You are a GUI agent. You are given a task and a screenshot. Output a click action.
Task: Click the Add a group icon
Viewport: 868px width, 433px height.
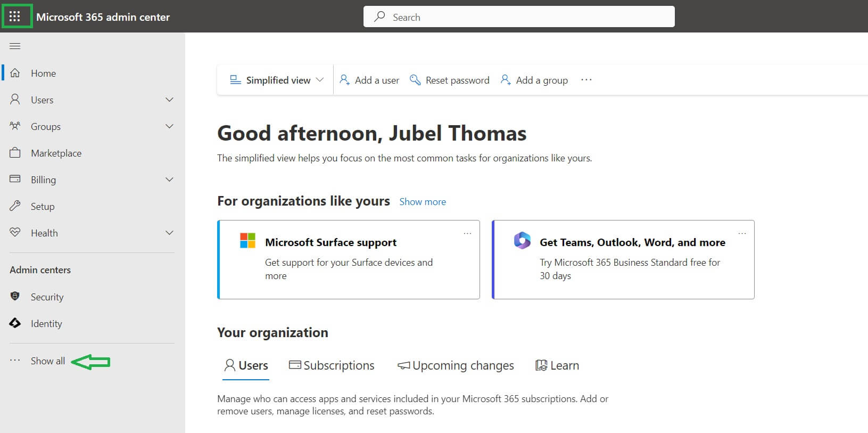[x=506, y=80]
